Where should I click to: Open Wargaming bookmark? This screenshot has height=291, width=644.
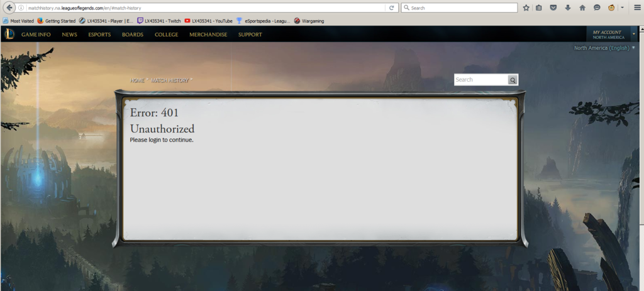[x=309, y=21]
